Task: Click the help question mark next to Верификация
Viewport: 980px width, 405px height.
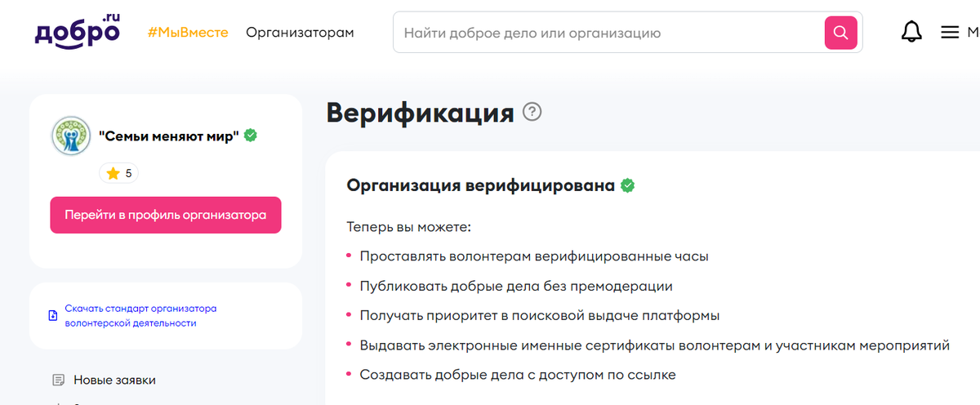Action: 532,112
